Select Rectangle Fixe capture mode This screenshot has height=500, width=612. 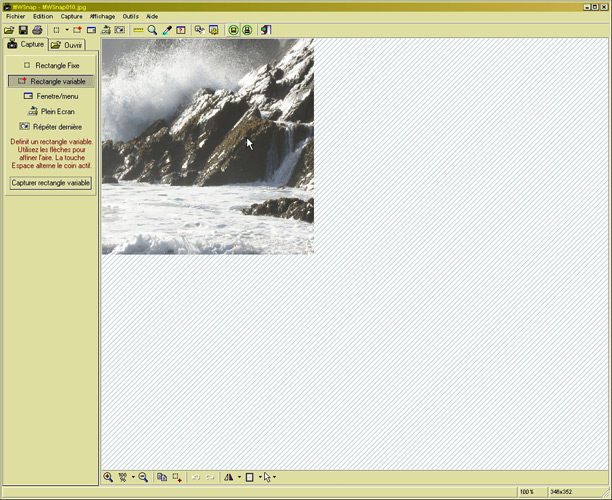tap(51, 65)
